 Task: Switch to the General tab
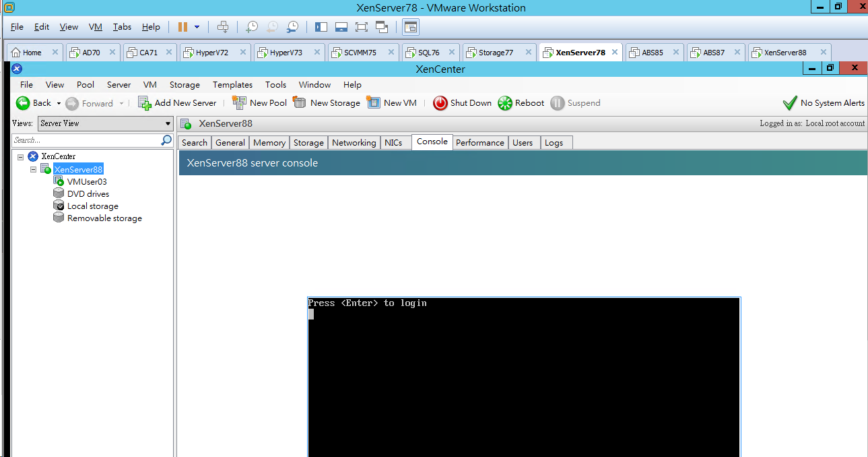230,143
